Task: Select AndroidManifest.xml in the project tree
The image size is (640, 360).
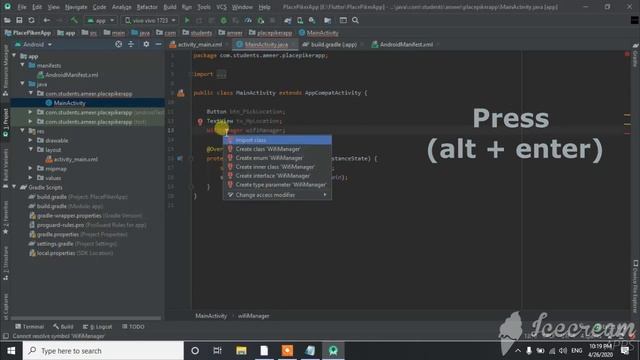Action: pyautogui.click(x=72, y=75)
